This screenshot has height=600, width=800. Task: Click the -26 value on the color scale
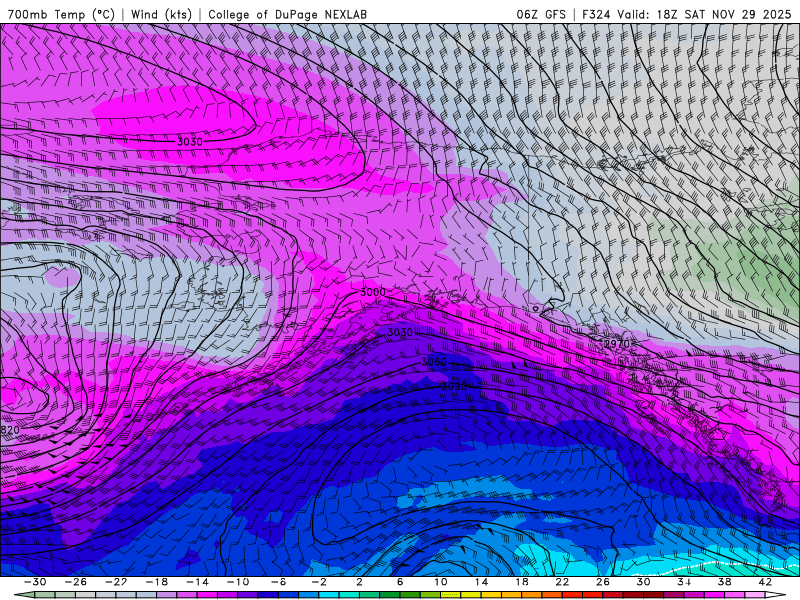click(76, 582)
